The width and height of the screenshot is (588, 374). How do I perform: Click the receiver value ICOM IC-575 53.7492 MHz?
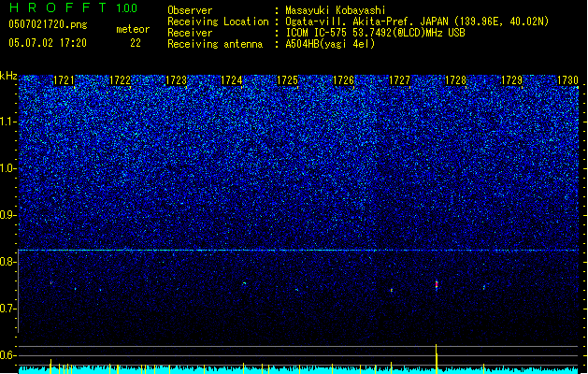(376, 33)
